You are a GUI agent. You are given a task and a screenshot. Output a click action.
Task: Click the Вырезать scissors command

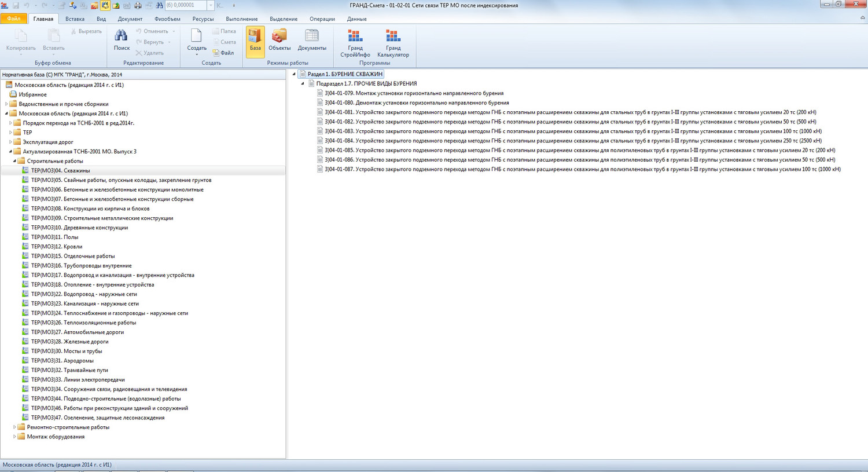(x=86, y=31)
